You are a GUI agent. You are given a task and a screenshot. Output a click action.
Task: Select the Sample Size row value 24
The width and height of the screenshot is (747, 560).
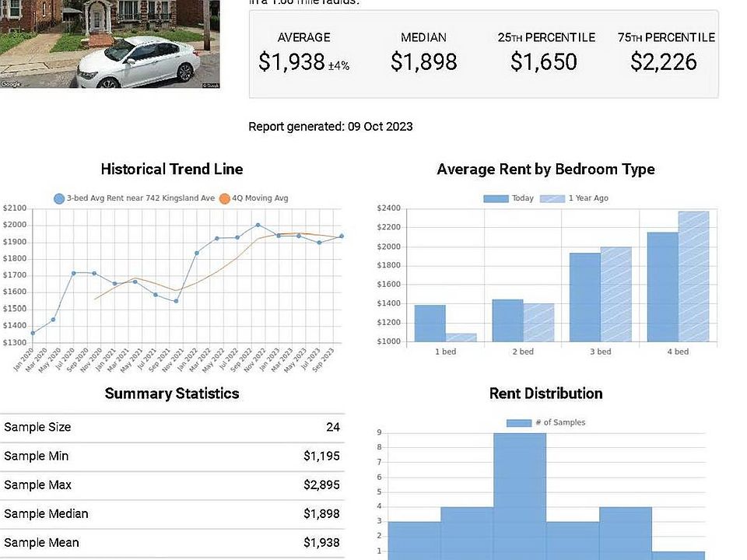tap(333, 427)
